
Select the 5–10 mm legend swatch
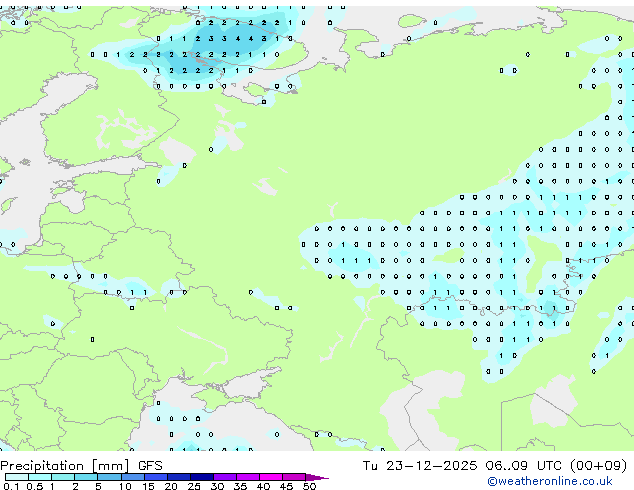point(109,477)
